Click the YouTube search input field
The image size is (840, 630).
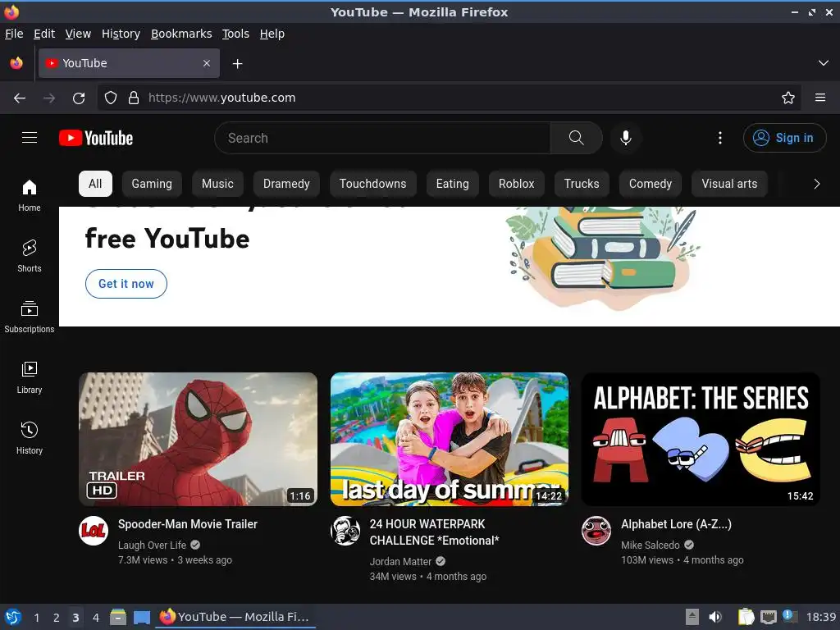(382, 138)
